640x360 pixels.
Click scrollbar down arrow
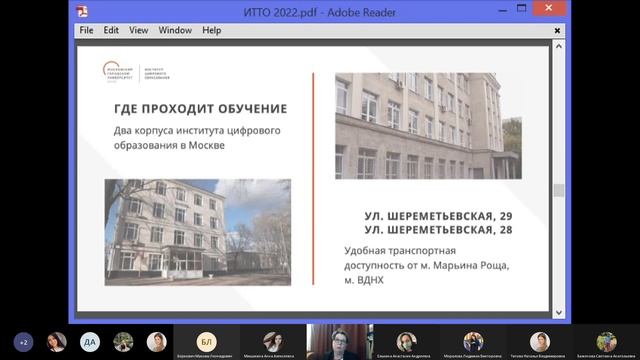pos(559,313)
